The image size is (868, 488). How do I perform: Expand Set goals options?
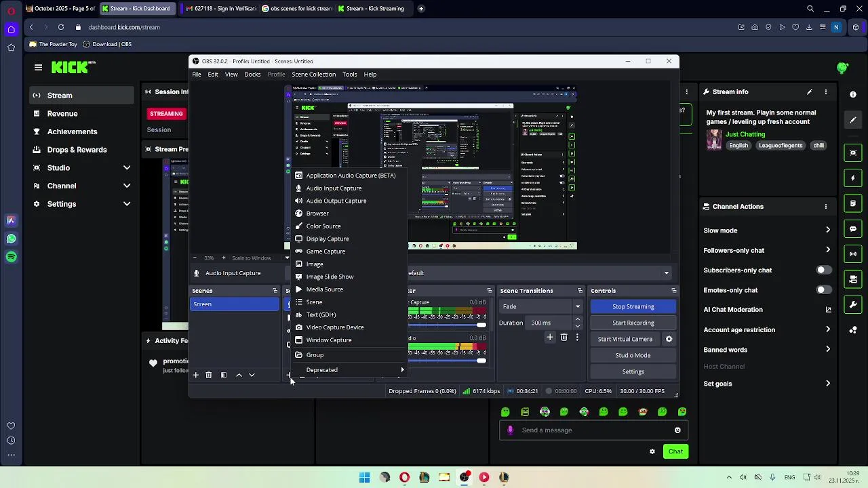[828, 384]
